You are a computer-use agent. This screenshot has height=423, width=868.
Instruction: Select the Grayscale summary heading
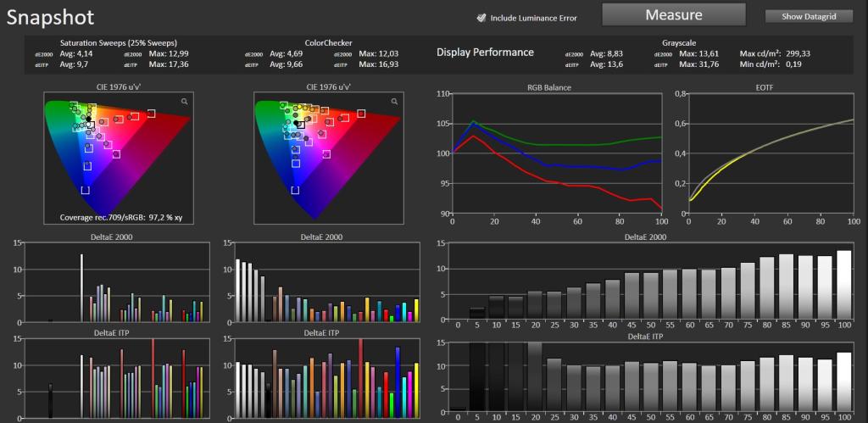(679, 42)
